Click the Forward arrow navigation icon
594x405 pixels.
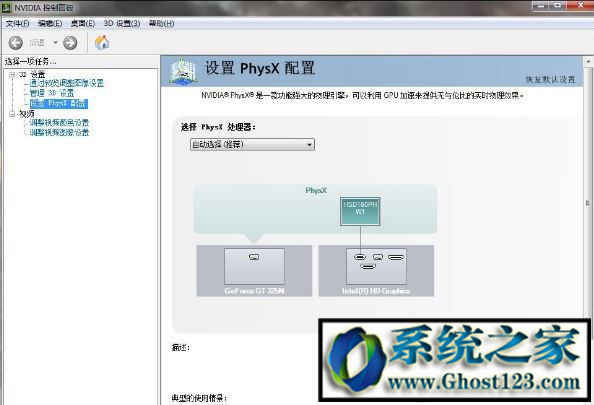[70, 43]
